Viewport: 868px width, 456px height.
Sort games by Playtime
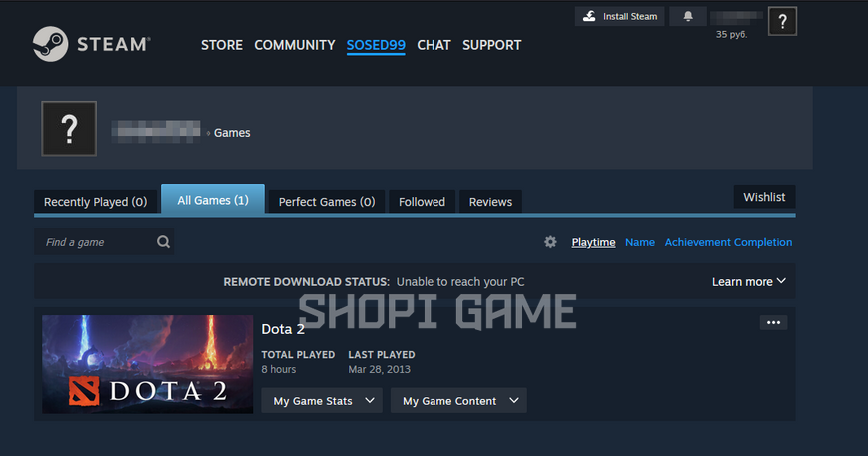point(593,242)
